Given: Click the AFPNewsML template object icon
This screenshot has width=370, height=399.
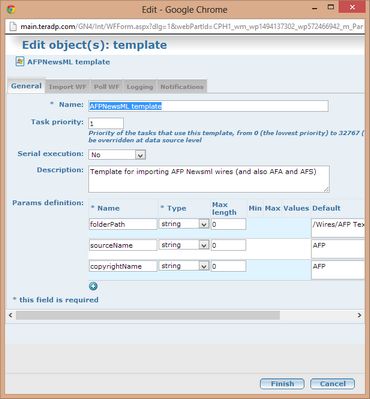Looking at the screenshot, I should point(20,62).
